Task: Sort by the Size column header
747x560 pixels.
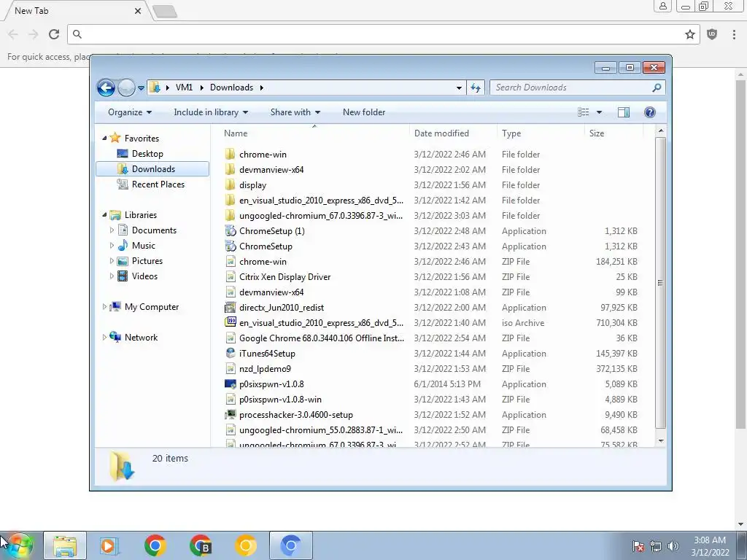Action: [614, 133]
